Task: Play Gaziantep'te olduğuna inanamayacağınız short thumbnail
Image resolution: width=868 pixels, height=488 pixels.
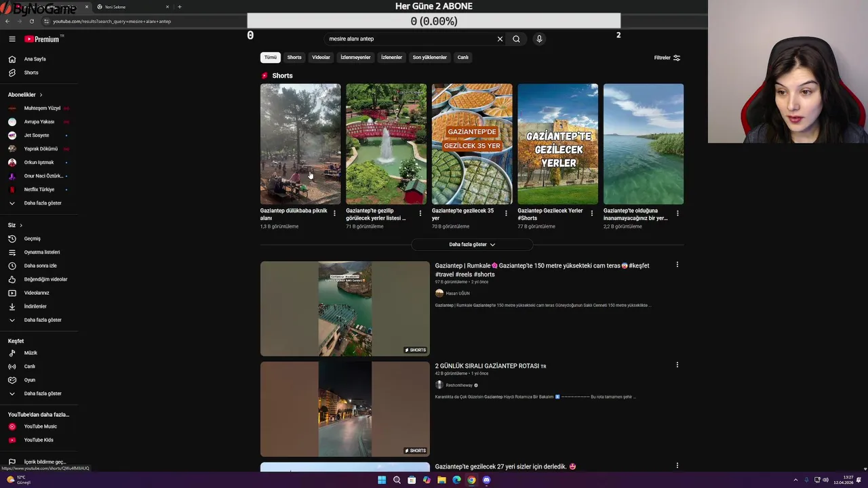Action: click(644, 144)
